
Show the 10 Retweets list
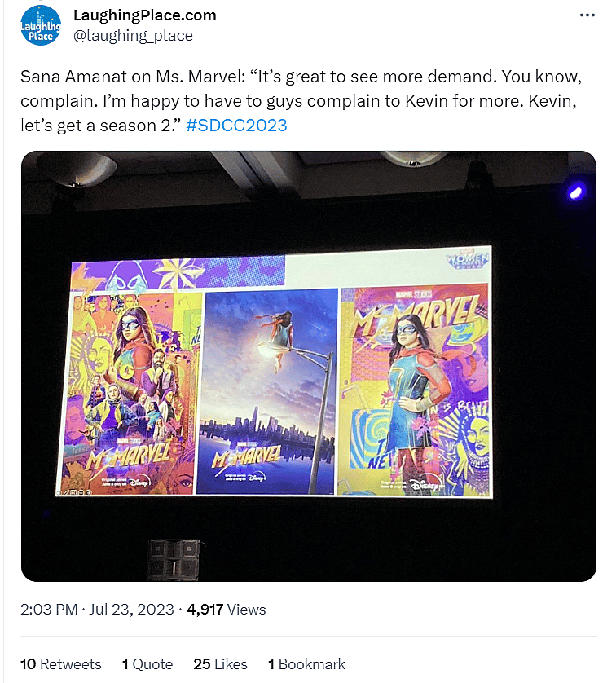61,663
